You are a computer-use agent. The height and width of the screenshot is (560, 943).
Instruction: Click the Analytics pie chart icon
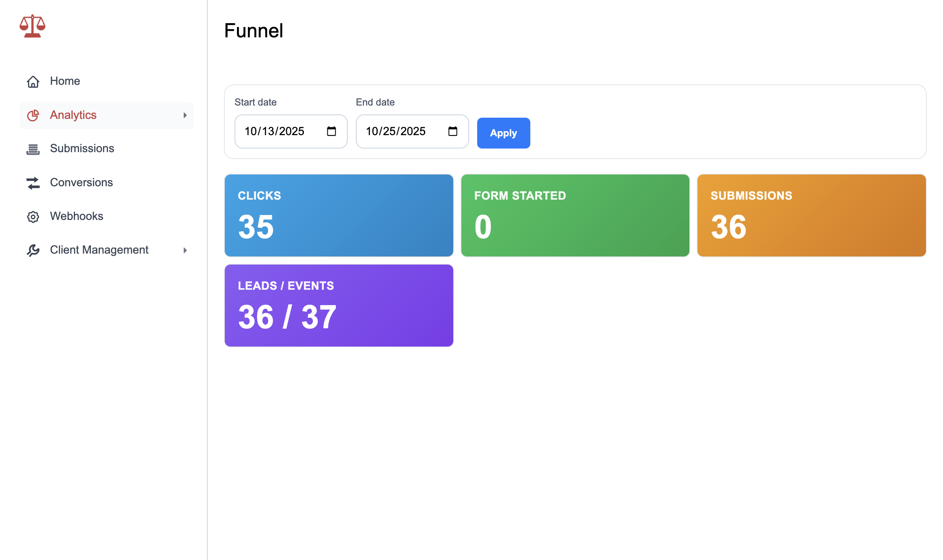pyautogui.click(x=33, y=115)
